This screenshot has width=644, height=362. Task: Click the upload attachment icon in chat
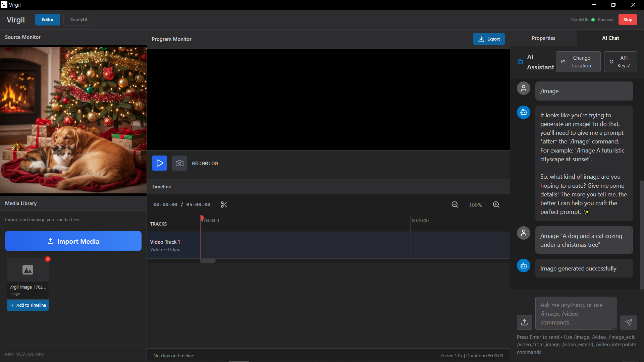tap(524, 322)
